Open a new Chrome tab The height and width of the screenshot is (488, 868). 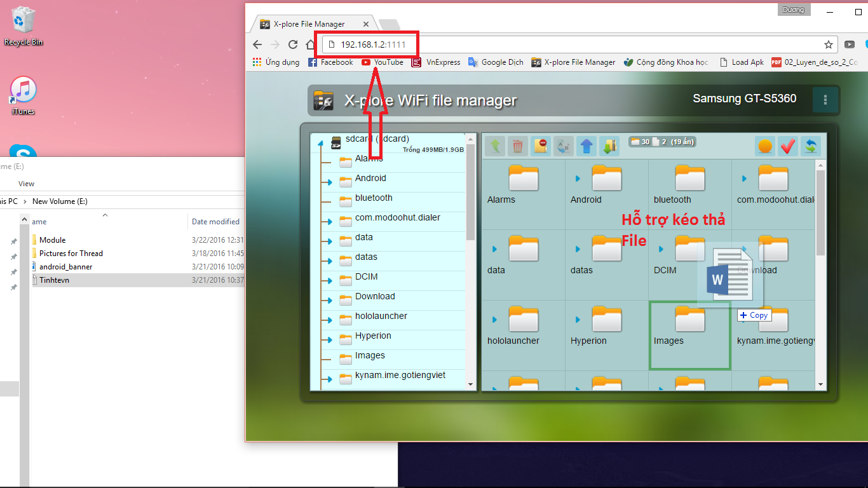pyautogui.click(x=388, y=24)
